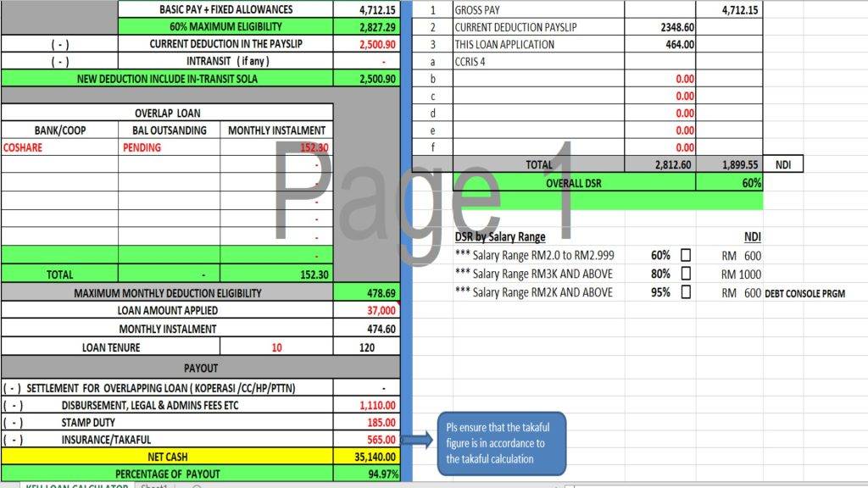The image size is (868, 488).
Task: Click the PAYOUT section header
Action: pyautogui.click(x=200, y=368)
